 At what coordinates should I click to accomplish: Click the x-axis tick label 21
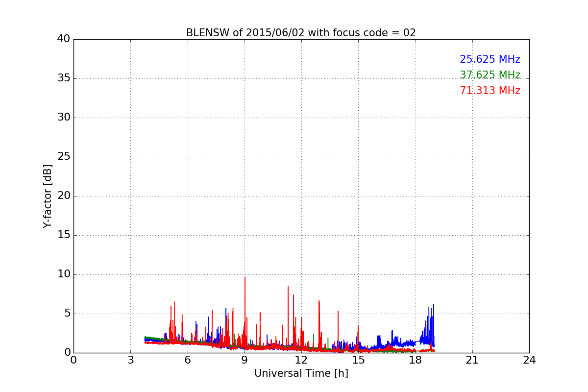(x=472, y=360)
